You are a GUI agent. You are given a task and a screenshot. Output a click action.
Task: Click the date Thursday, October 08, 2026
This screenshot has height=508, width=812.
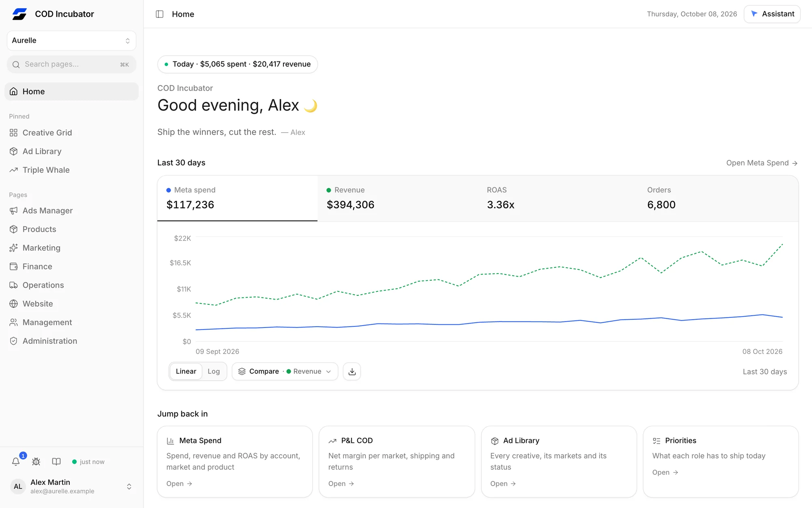pyautogui.click(x=692, y=14)
